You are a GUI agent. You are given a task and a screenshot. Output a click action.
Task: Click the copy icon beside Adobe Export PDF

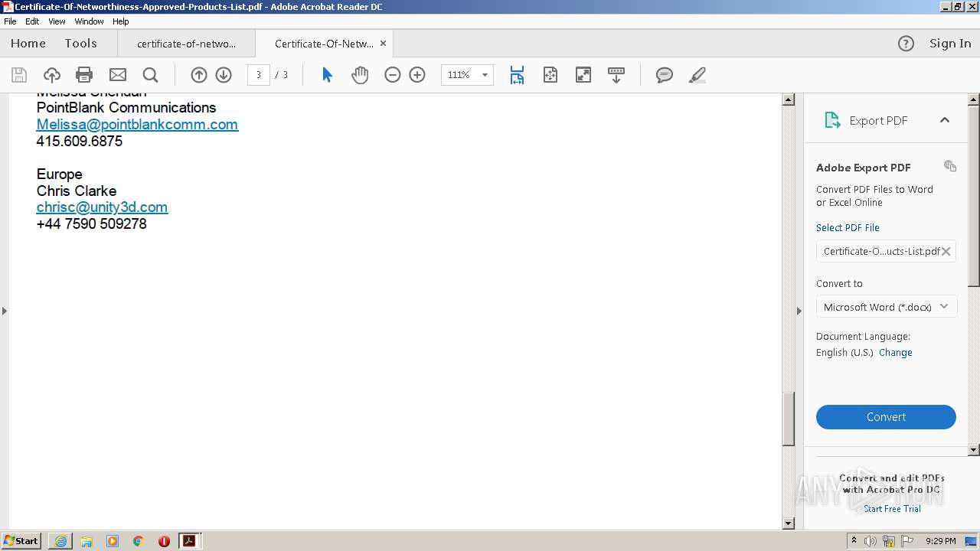pos(950,166)
